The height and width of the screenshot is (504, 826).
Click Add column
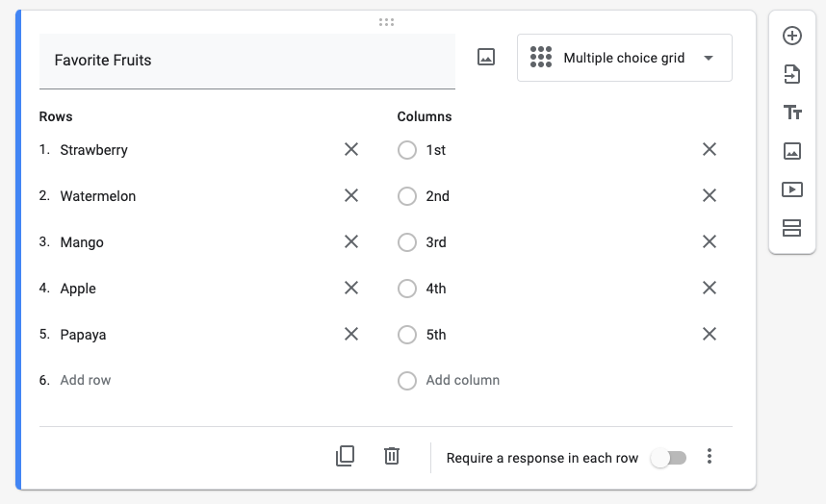(x=462, y=380)
